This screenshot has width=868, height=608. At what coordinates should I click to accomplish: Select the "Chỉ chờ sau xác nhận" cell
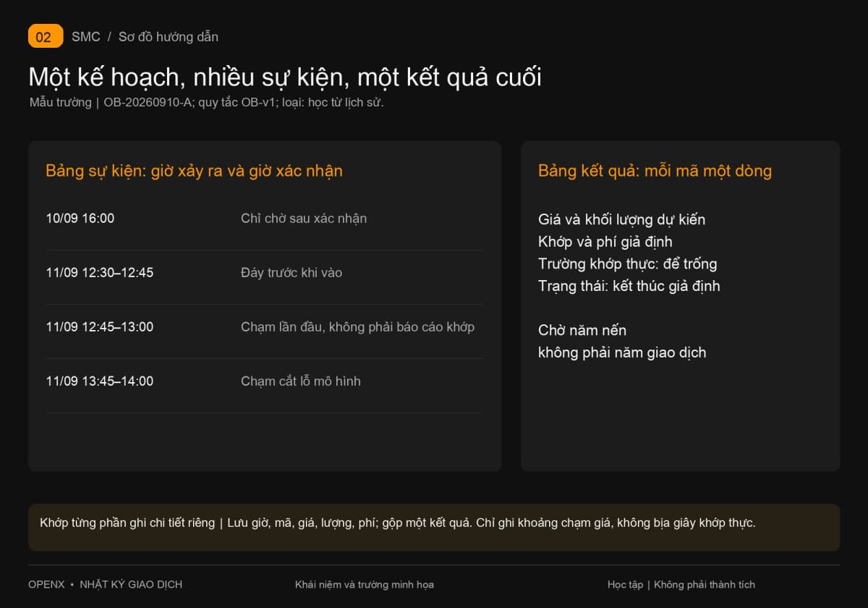tap(304, 219)
